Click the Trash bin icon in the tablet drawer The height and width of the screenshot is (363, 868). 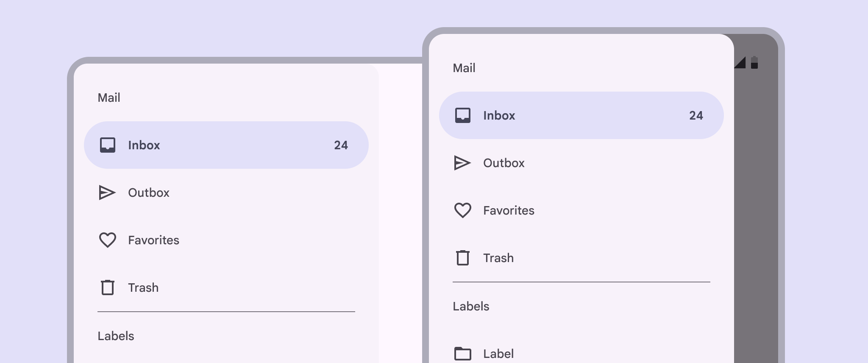click(107, 288)
